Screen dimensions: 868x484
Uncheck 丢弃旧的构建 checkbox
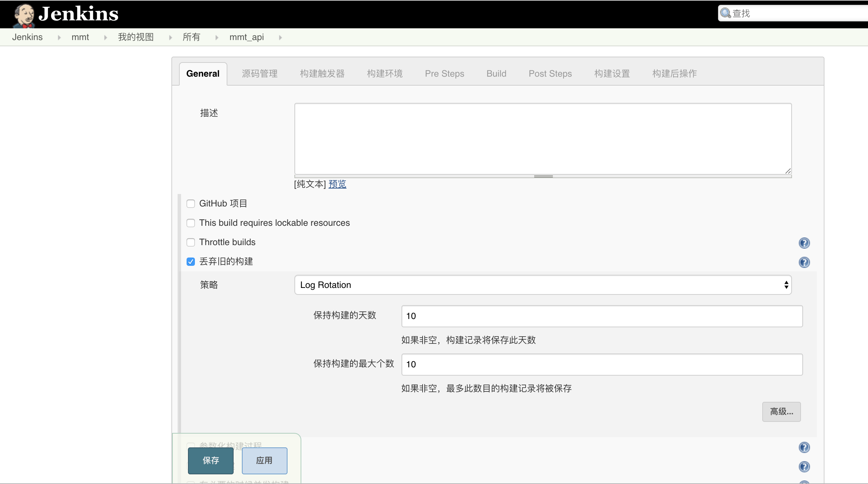[x=191, y=262]
